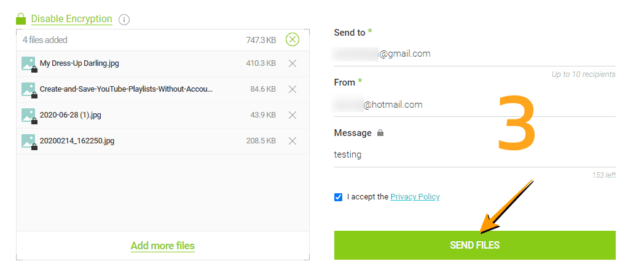
Task: Remove the Create-and-Save-YouTube-Playlists file
Action: [293, 89]
